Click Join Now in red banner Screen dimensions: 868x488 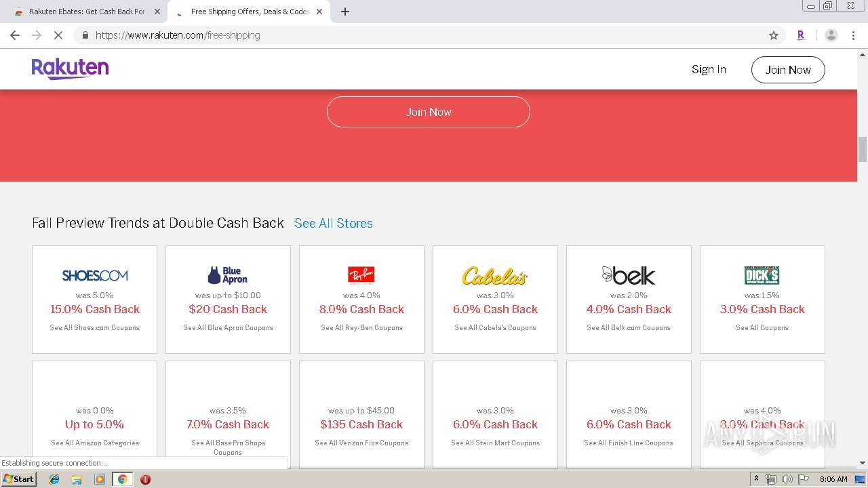click(x=429, y=112)
